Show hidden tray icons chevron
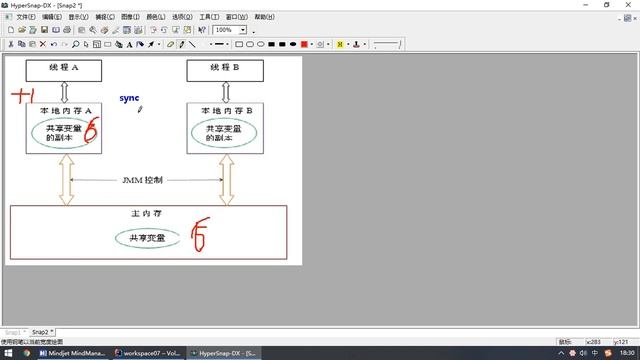This screenshot has width=640, height=360. point(561,353)
